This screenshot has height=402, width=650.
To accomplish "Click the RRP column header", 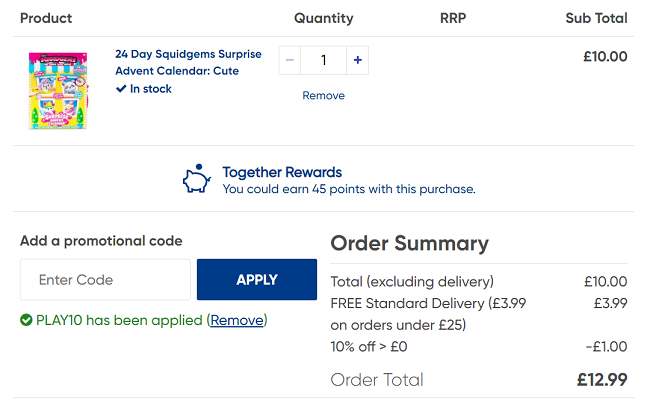I will pos(453,18).
